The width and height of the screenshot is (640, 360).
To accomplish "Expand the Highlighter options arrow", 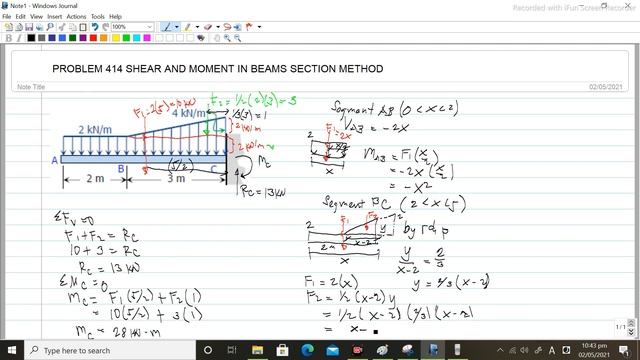I will (197, 27).
